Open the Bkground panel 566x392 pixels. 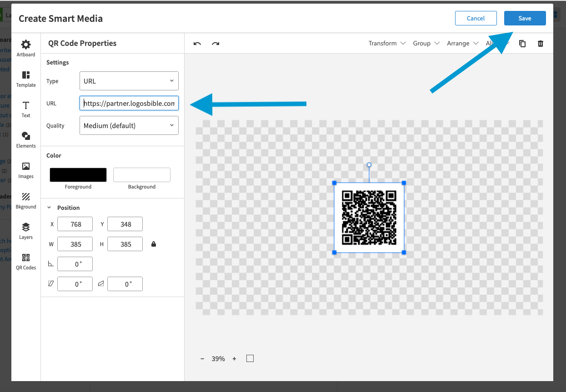26,201
